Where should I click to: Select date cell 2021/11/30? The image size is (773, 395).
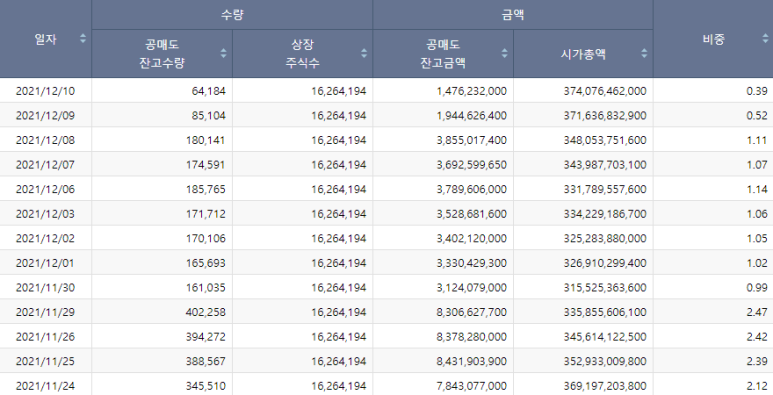[45, 287]
